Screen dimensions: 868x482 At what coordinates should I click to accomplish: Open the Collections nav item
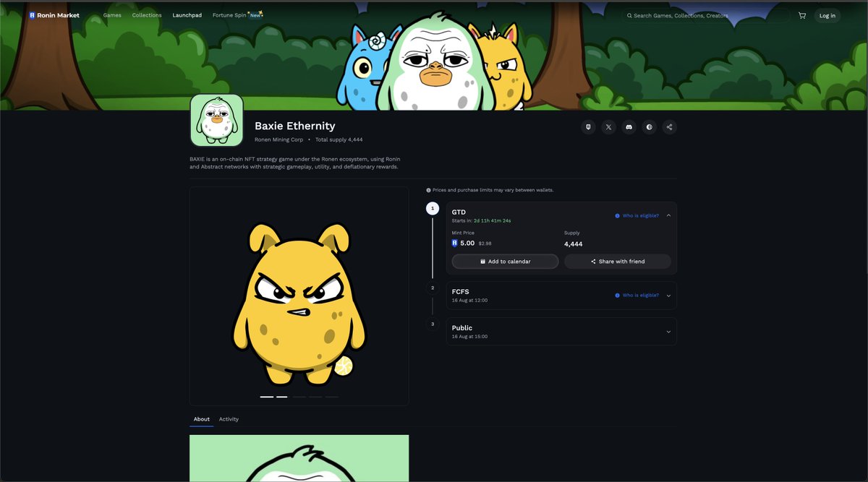coord(147,15)
